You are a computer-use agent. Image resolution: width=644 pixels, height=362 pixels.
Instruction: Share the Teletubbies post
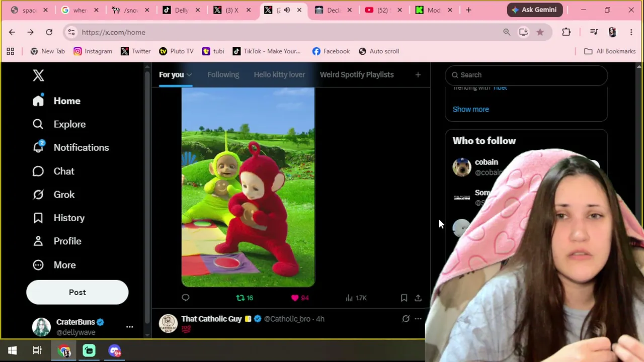coord(418,298)
